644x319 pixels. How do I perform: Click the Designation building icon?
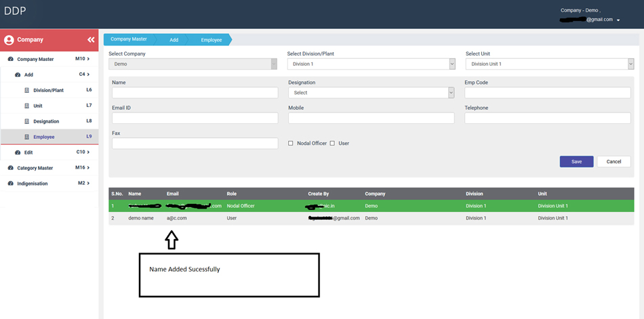click(27, 121)
